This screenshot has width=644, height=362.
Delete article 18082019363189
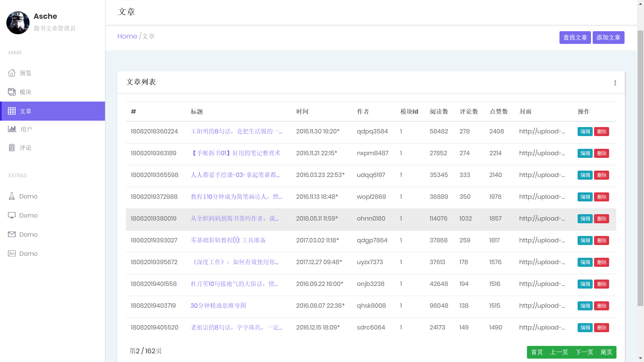coord(601,153)
